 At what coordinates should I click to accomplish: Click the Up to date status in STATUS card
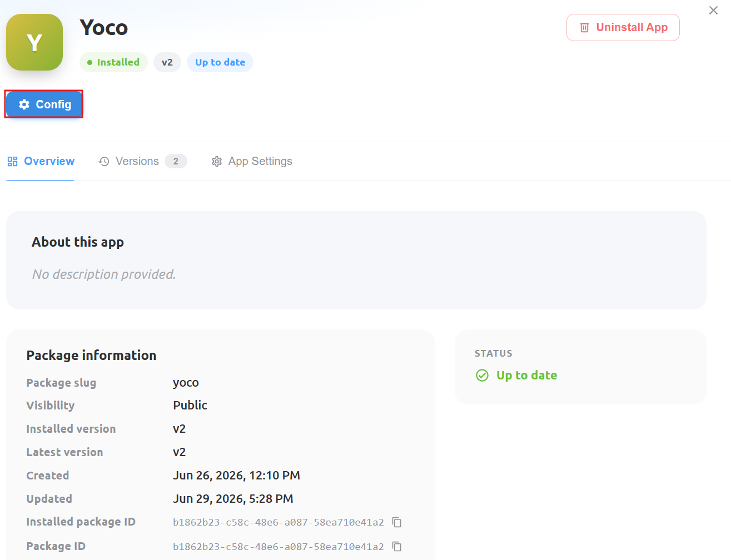pos(516,376)
